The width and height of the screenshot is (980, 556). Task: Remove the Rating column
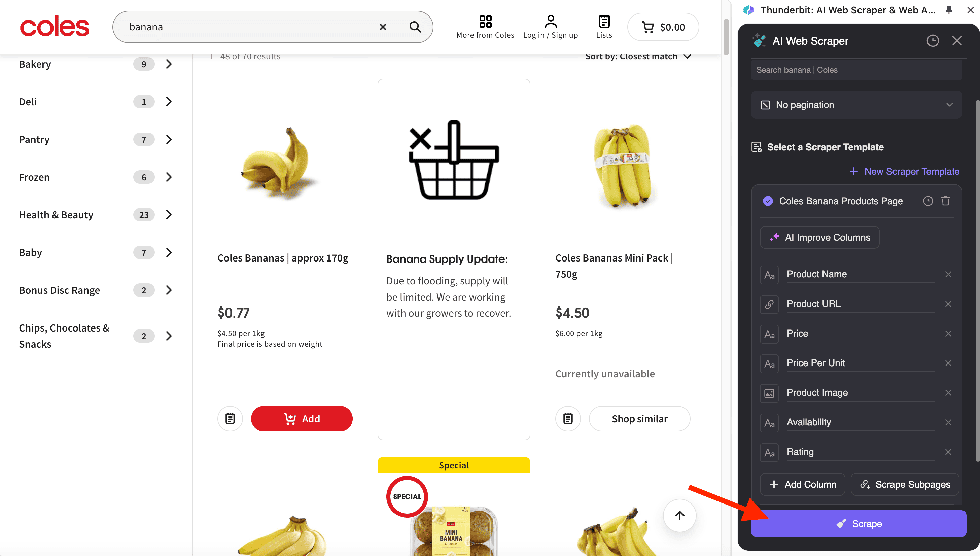coord(948,452)
